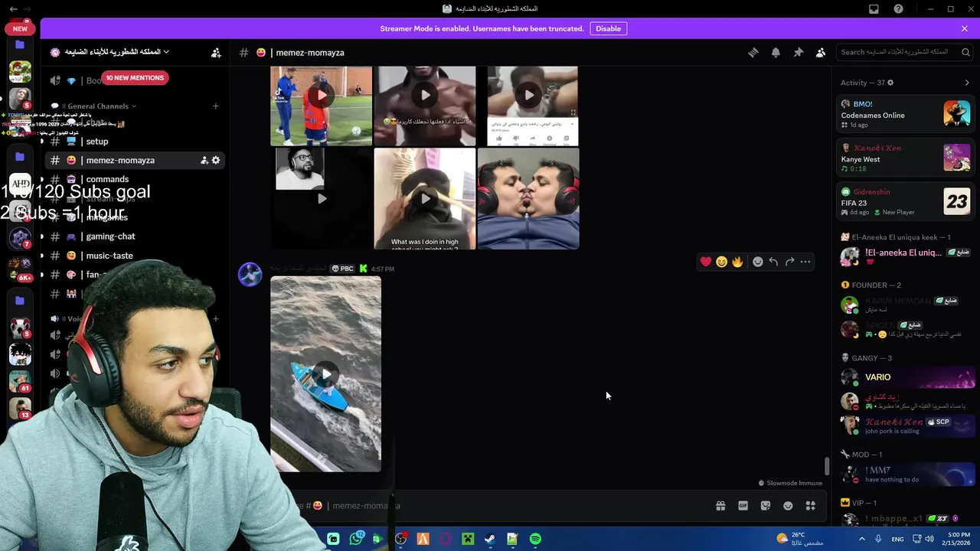Screen dimensions: 980x551
Task: Open the BMO Codenames Online activity card
Action: tap(906, 113)
